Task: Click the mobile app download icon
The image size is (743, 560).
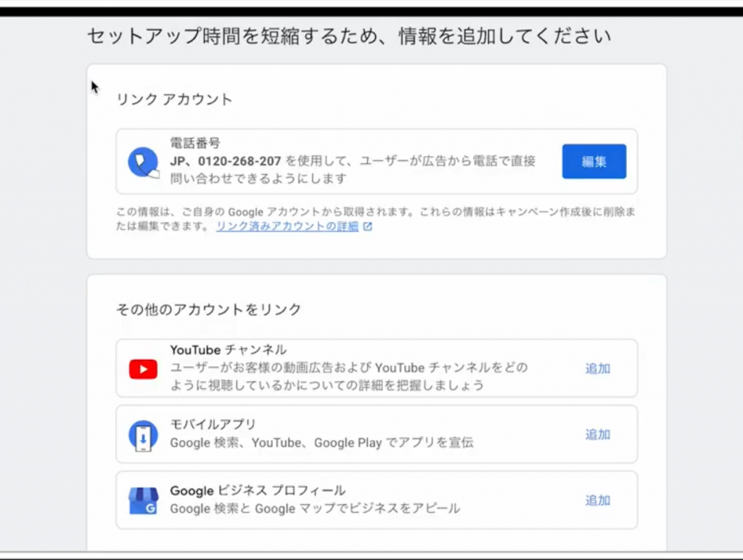Action: pyautogui.click(x=143, y=435)
